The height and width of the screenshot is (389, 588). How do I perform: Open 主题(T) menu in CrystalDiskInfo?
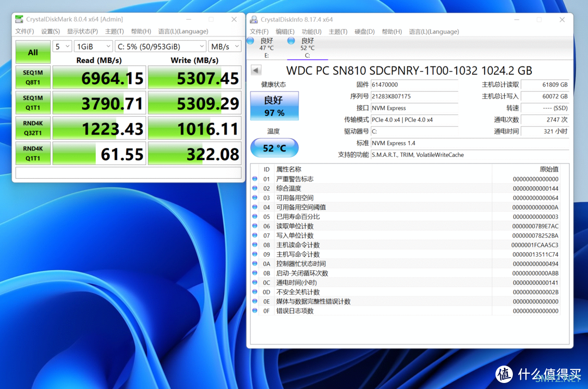click(338, 32)
